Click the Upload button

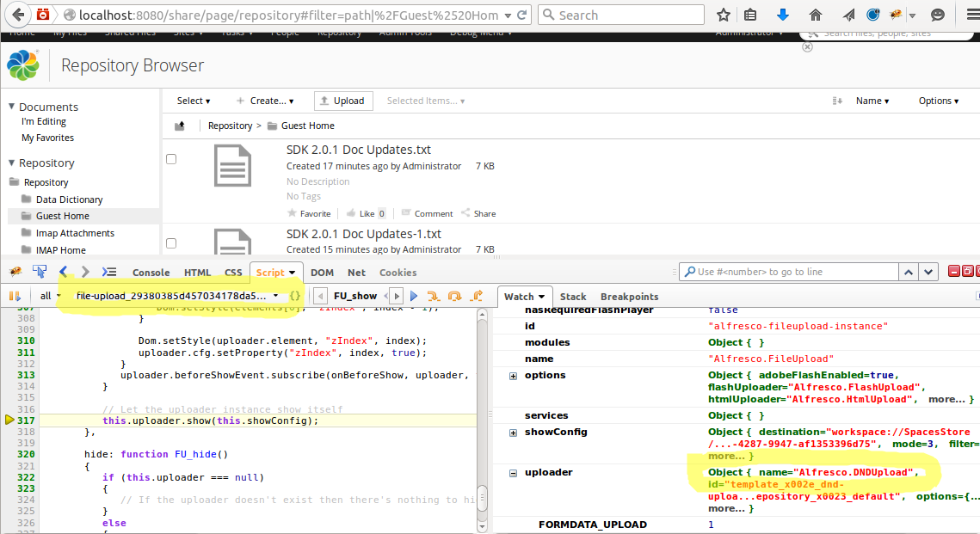tap(343, 101)
